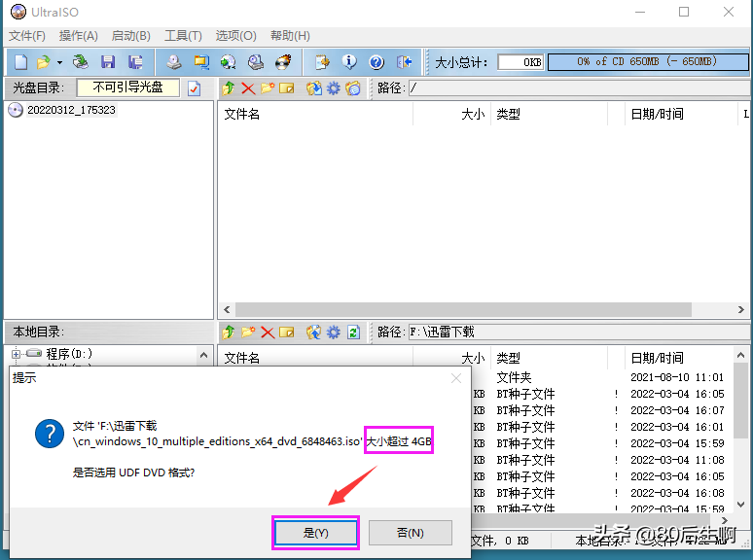Image resolution: width=753 pixels, height=560 pixels.
Task: Click 否(N) in the prompt dialog
Action: coord(411,533)
